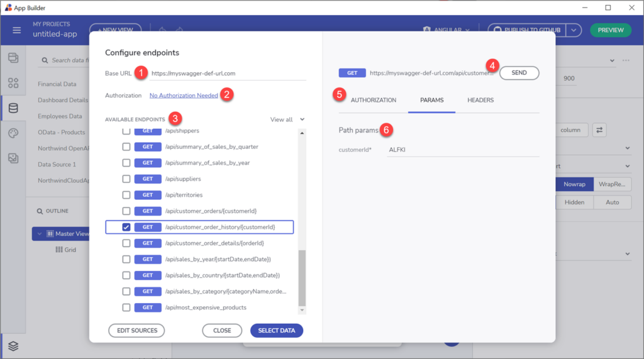Image resolution: width=644 pixels, height=359 pixels.
Task: Select the WrapRe... option
Action: click(x=612, y=184)
